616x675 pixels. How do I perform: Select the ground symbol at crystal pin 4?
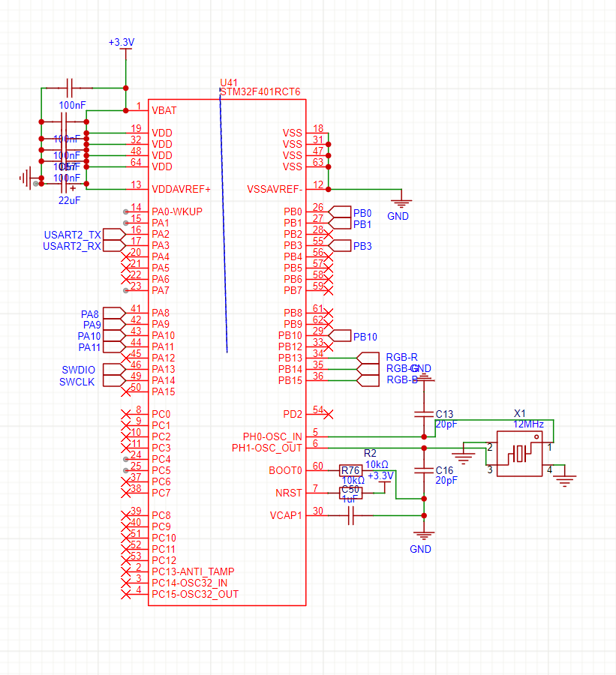point(564,481)
